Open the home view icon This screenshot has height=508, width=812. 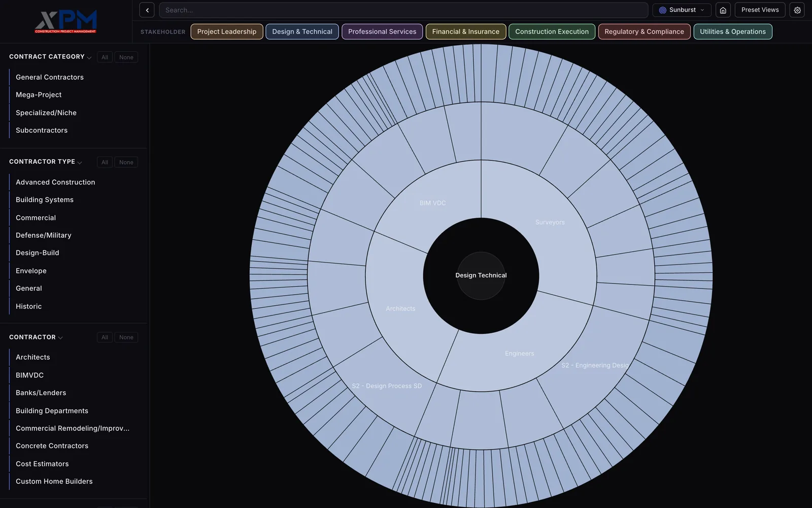point(723,10)
